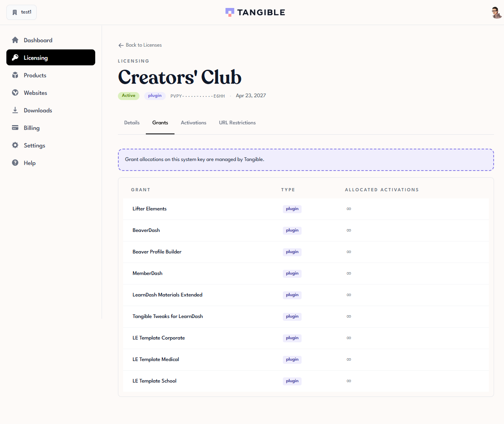504x424 pixels.
Task: Click infinity symbol in LE Template School row
Action: point(349,381)
